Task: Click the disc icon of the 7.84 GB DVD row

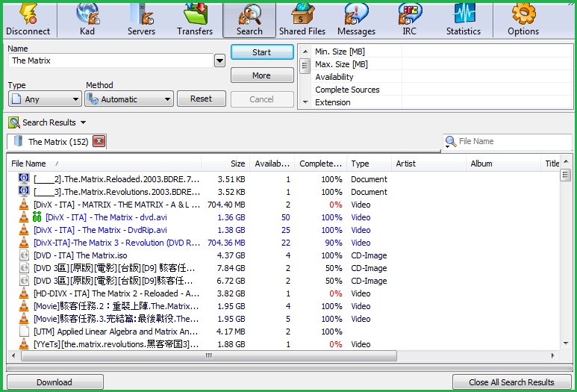Action: pyautogui.click(x=25, y=268)
